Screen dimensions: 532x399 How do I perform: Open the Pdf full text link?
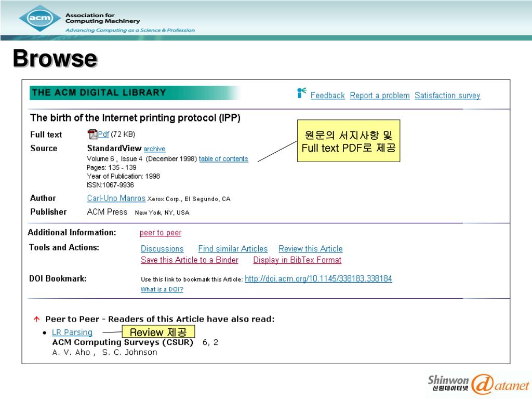(x=103, y=135)
